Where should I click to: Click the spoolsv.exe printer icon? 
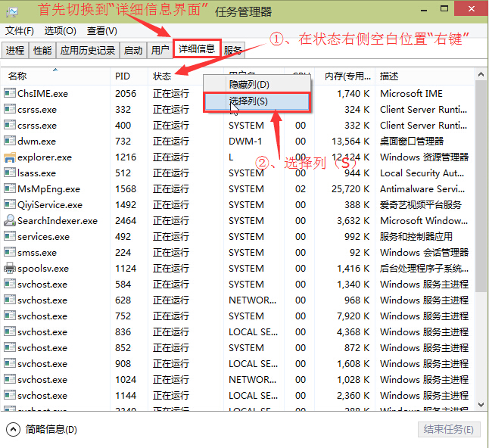tap(10, 269)
